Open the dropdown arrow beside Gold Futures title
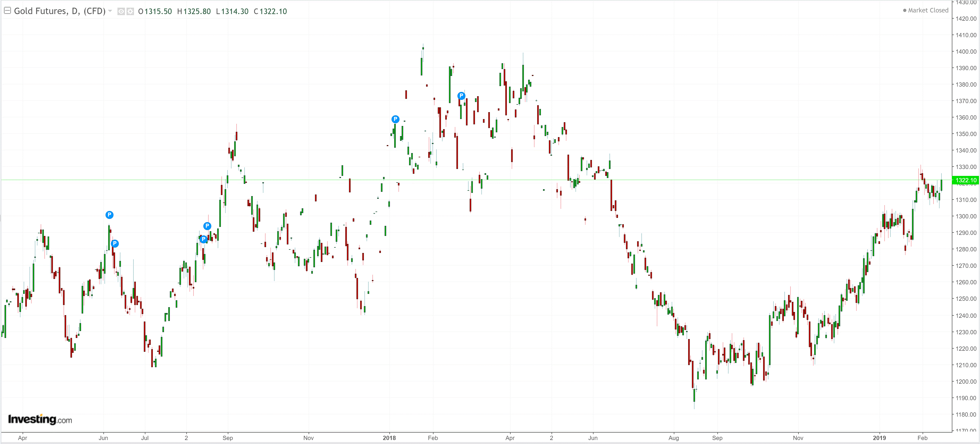This screenshot has width=980, height=444. [x=110, y=11]
